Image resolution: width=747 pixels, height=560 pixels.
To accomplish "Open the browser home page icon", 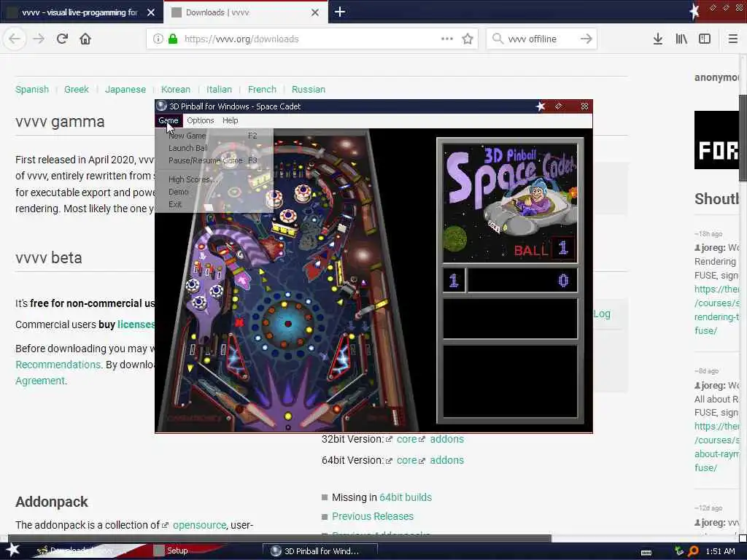I will 85,39.
